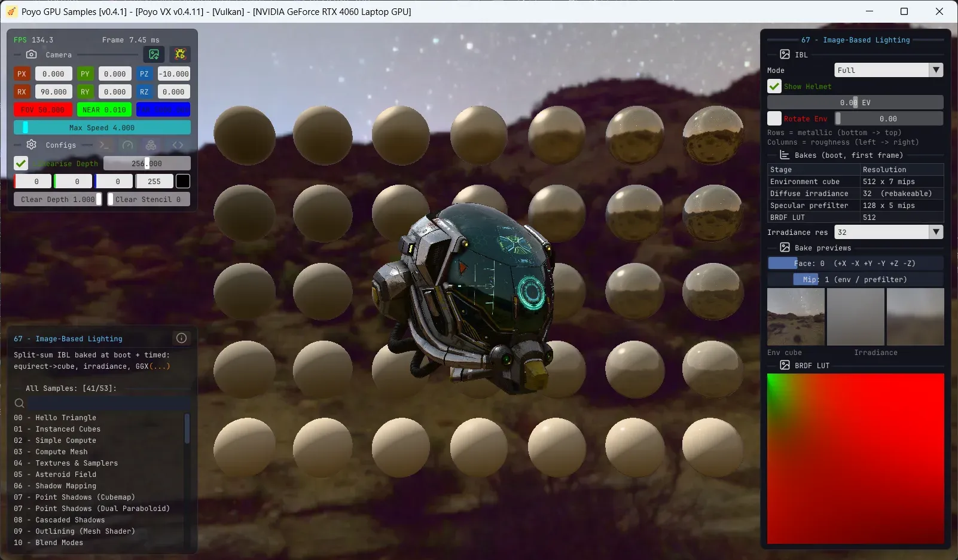Click the Mip level slider

pos(855,279)
